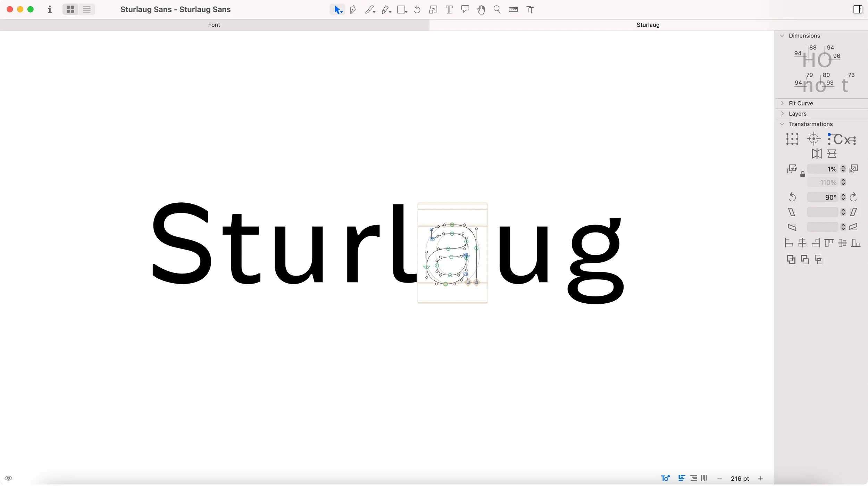Toggle the preview eye at bottom left
The image size is (868, 488).
coord(8,478)
